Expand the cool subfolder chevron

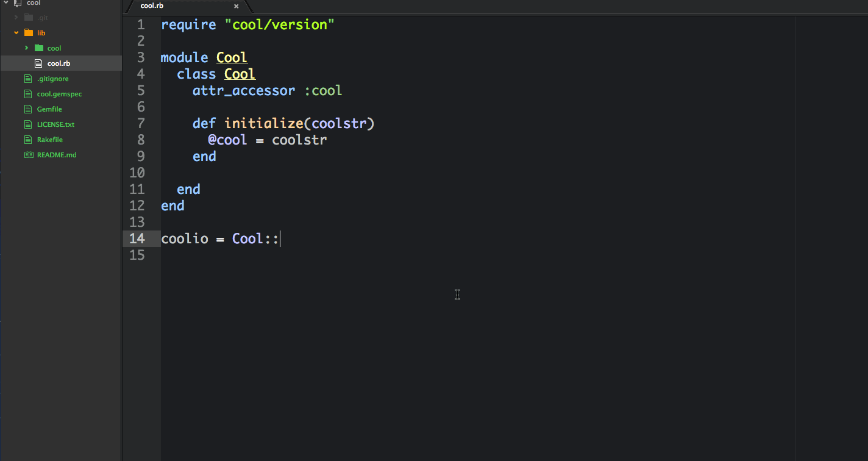[26, 48]
